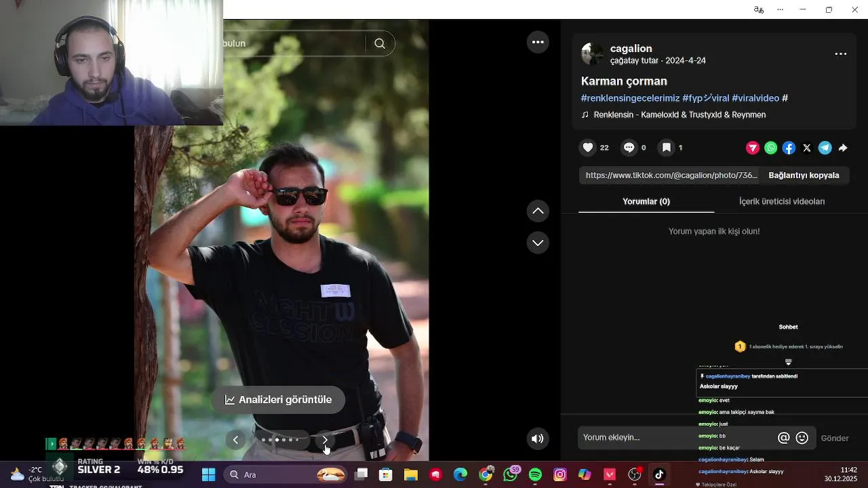Go to the previous video with up chevron

(x=538, y=211)
